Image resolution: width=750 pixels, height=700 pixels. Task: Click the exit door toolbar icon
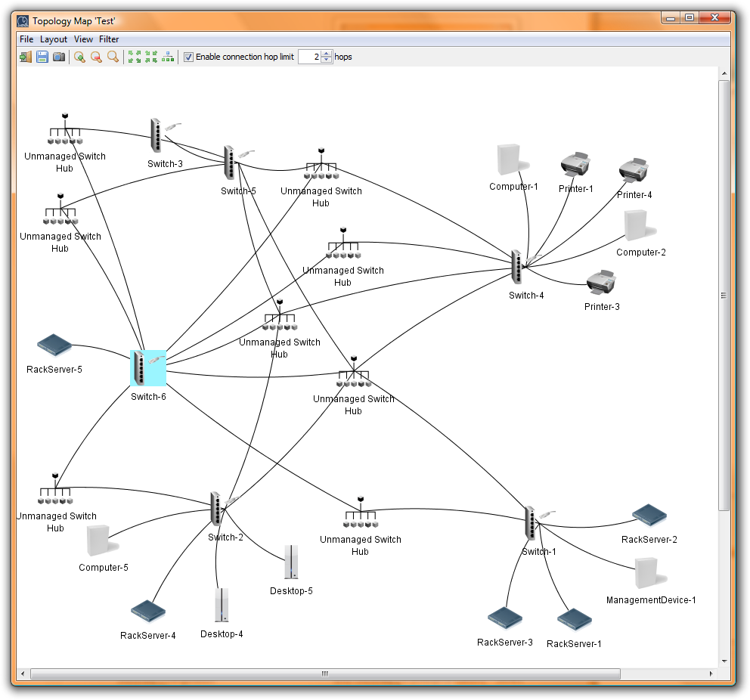25,57
